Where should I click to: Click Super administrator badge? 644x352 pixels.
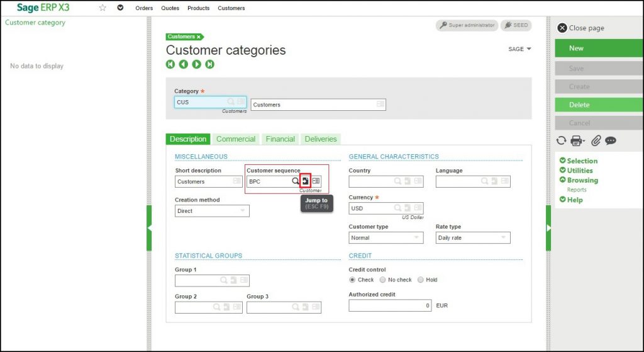pyautogui.click(x=467, y=25)
